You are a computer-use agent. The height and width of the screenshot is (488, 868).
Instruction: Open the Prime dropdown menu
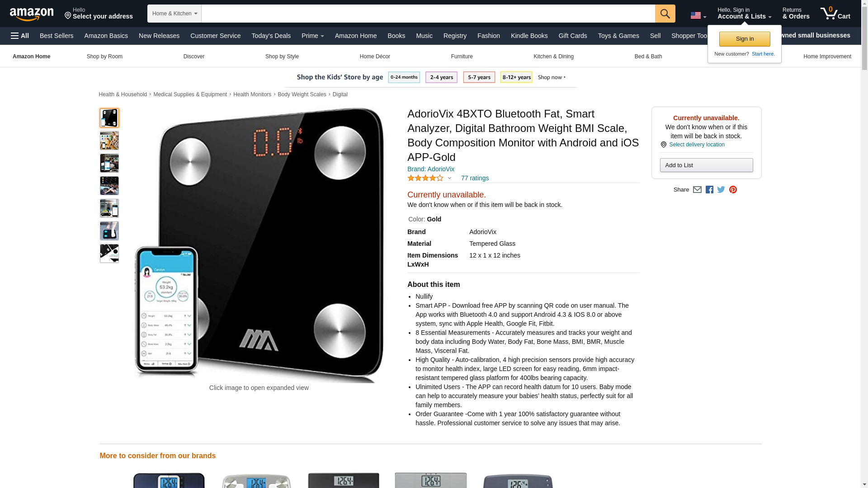click(x=312, y=36)
